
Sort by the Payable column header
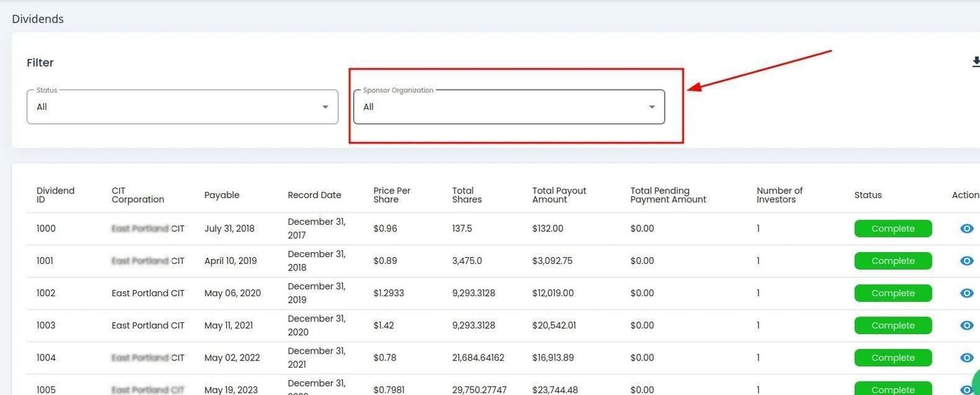[222, 195]
